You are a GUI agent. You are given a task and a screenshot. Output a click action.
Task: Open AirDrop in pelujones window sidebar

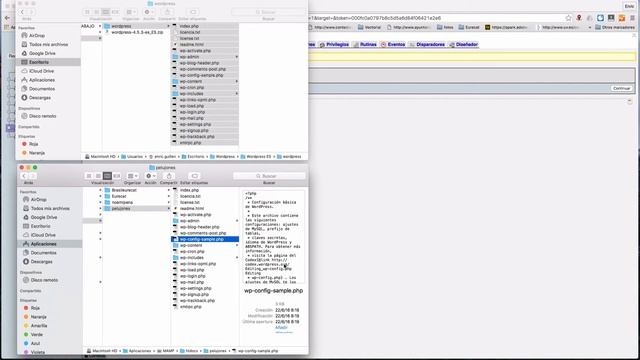(x=38, y=200)
